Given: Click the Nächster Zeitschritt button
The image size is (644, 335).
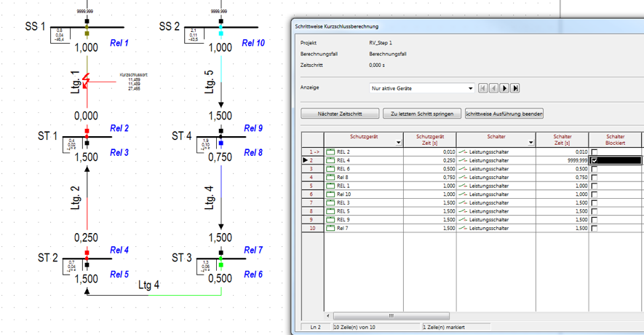Looking at the screenshot, I should 340,114.
